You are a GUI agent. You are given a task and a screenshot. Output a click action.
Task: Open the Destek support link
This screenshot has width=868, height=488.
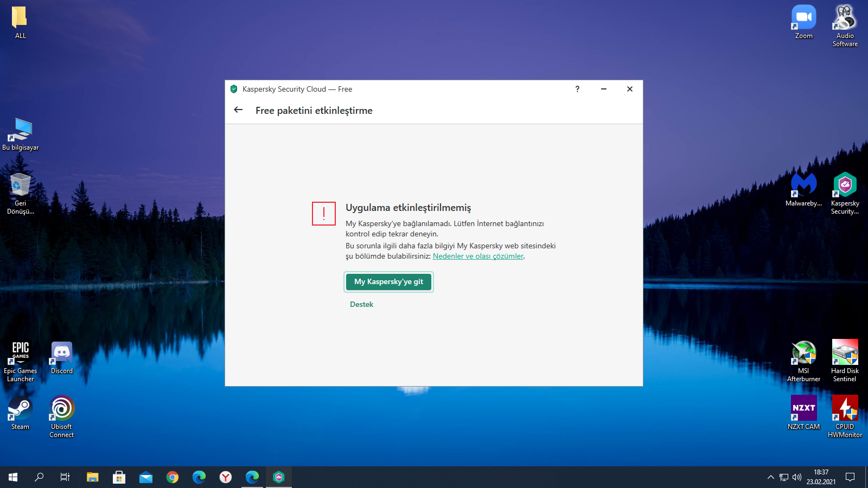coord(361,305)
